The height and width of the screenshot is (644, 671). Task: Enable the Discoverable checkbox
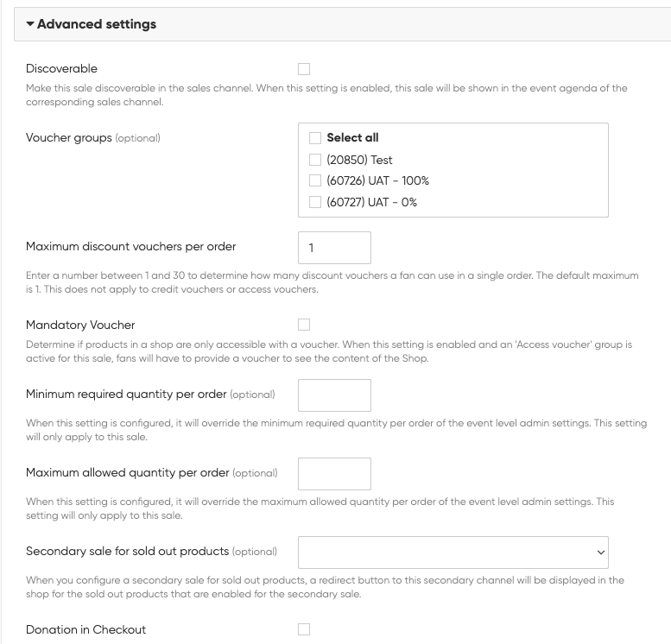pos(304,69)
